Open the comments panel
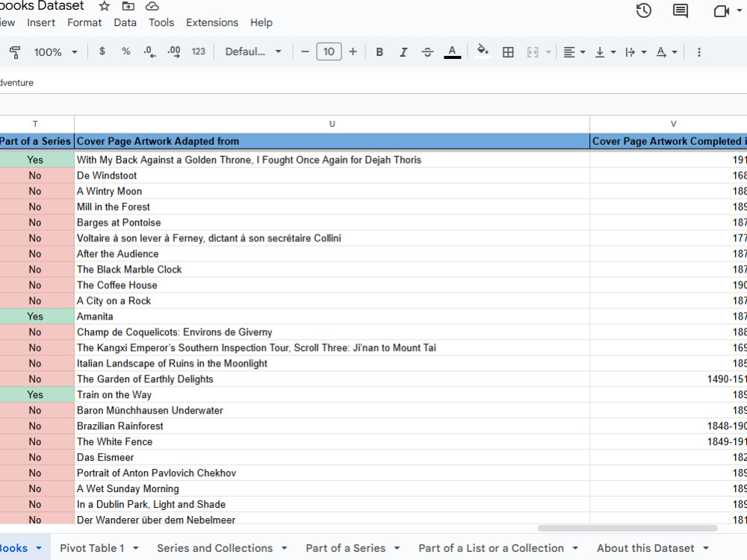Viewport: 747px width, 560px height. [681, 11]
